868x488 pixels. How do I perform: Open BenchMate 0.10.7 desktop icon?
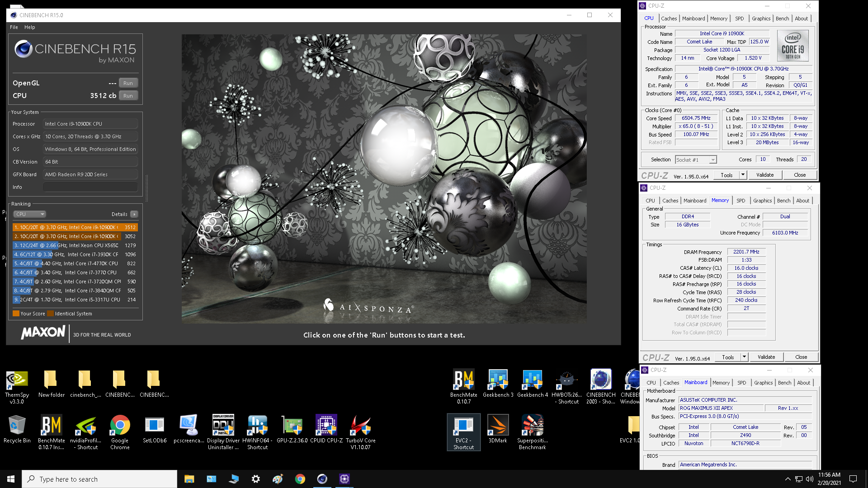coord(463,386)
